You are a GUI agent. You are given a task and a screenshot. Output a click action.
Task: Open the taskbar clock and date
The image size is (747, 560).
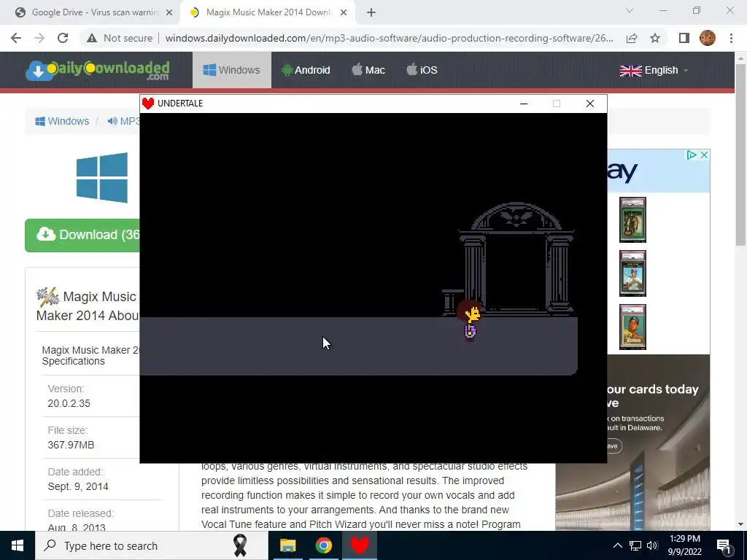(684, 545)
